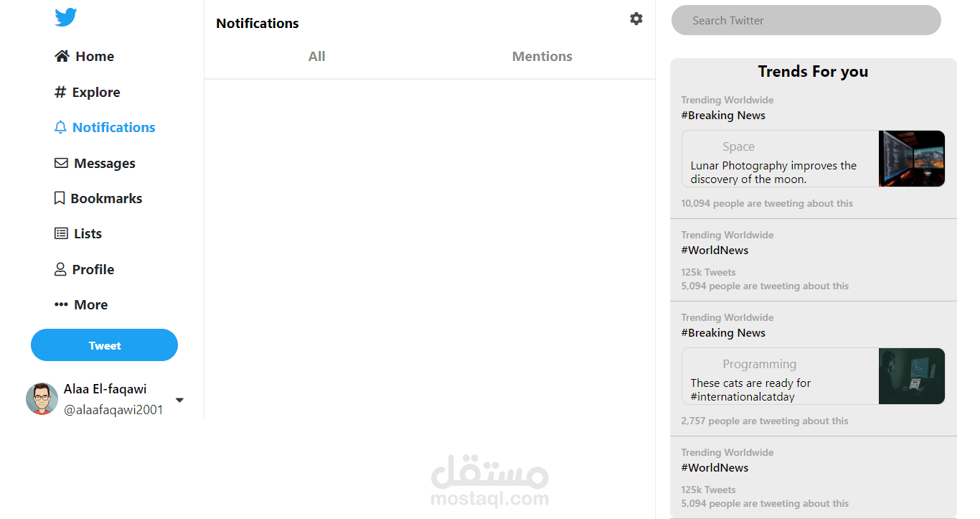The image size is (980, 519).
Task: Switch to the All notifications tab
Action: click(x=316, y=57)
